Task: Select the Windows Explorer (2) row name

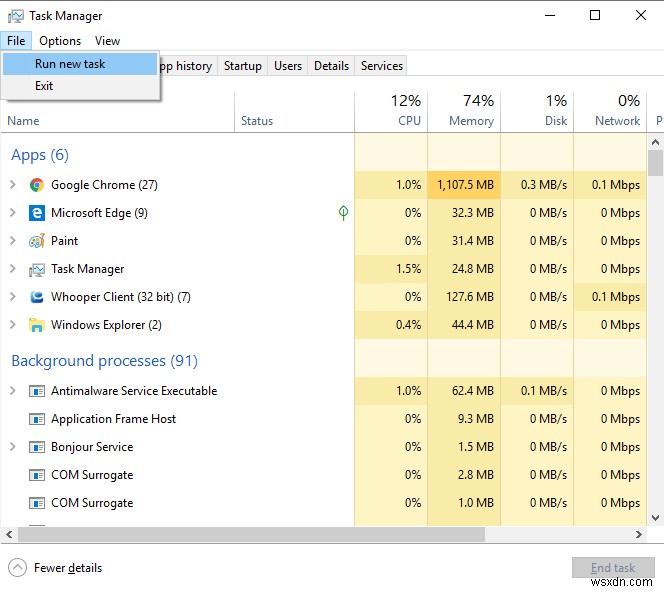Action: point(106,325)
